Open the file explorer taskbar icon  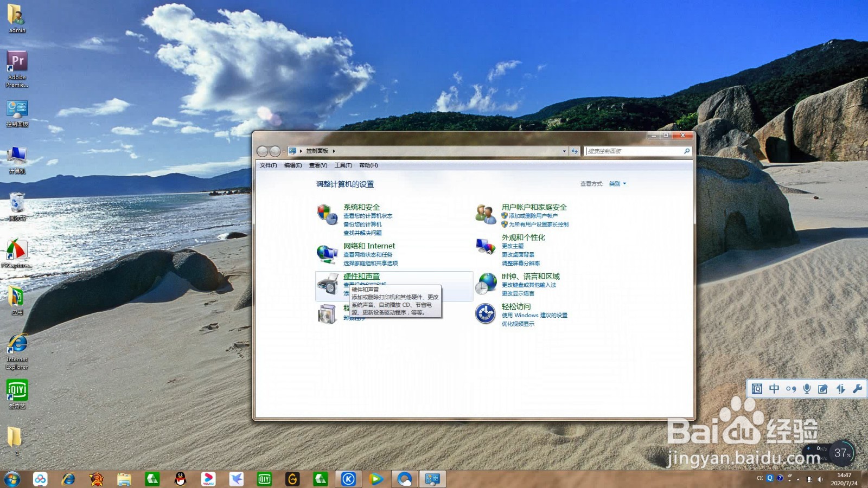point(124,479)
